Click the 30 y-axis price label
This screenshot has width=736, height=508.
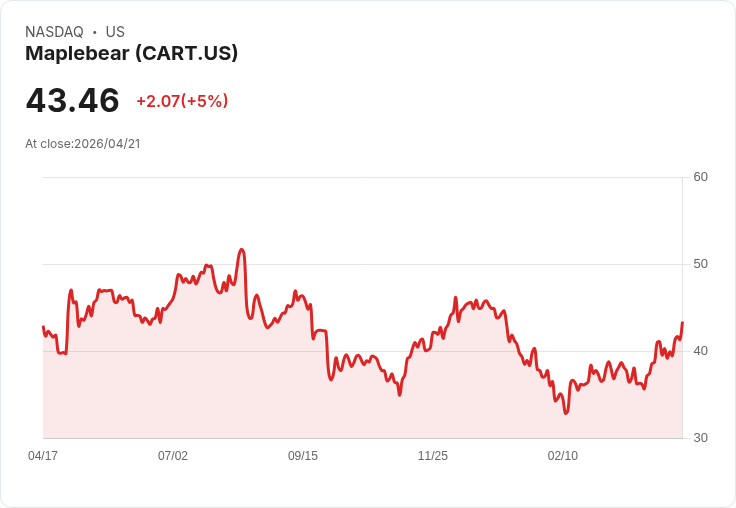[700, 438]
